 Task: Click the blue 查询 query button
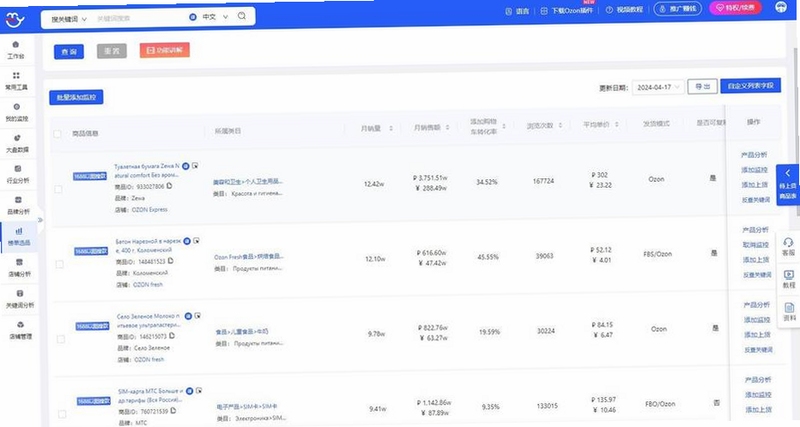pos(69,52)
